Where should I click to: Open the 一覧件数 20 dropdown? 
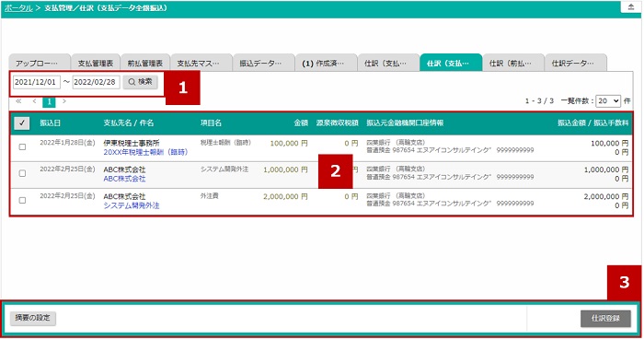(608, 100)
